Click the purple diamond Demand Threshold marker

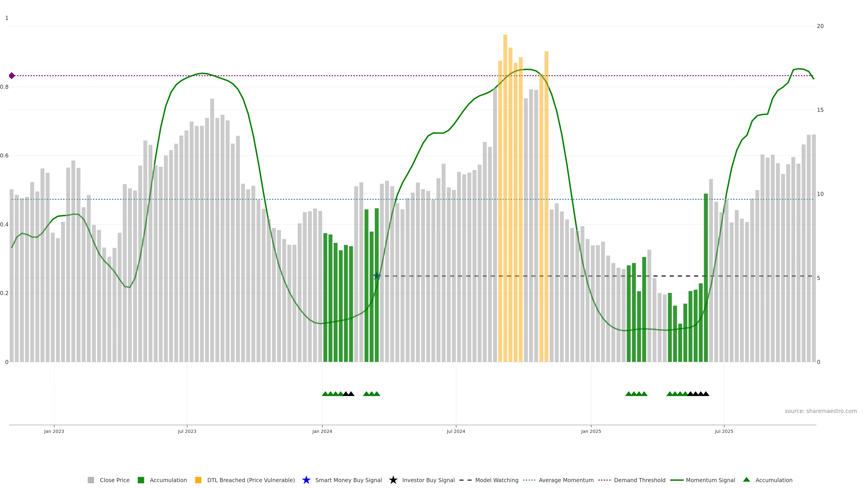12,76
